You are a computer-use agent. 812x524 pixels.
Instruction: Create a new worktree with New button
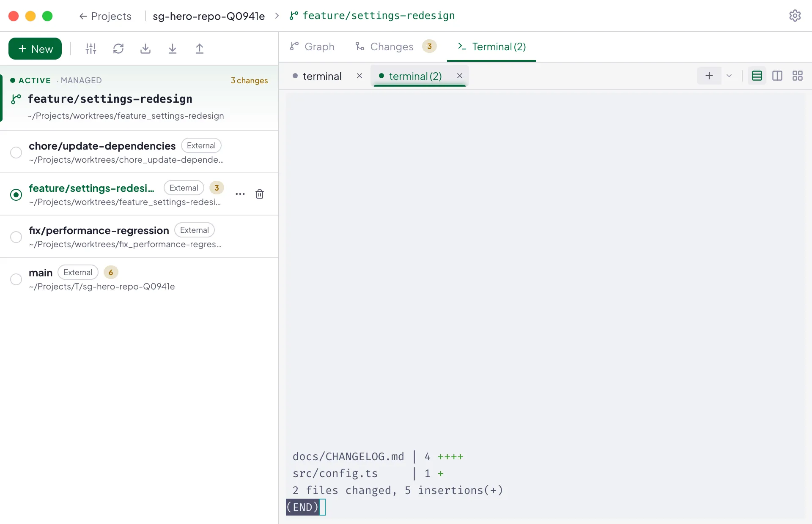click(x=35, y=49)
